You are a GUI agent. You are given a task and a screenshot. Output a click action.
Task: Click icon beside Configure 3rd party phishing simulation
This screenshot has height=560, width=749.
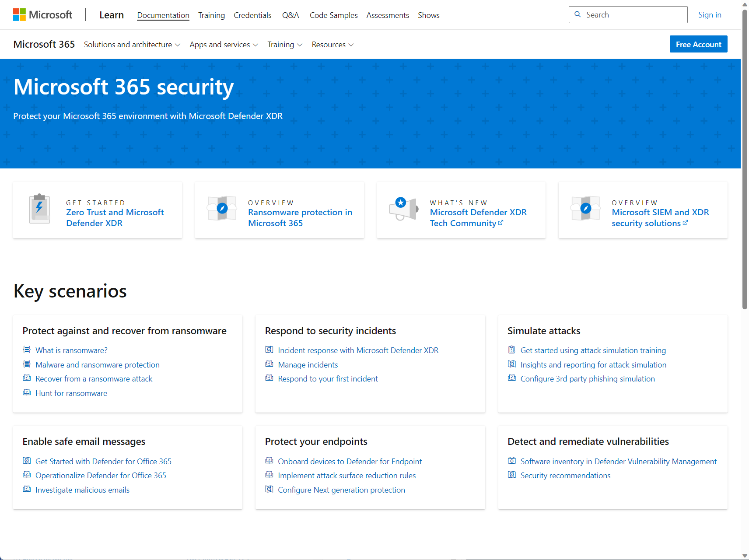[511, 378]
